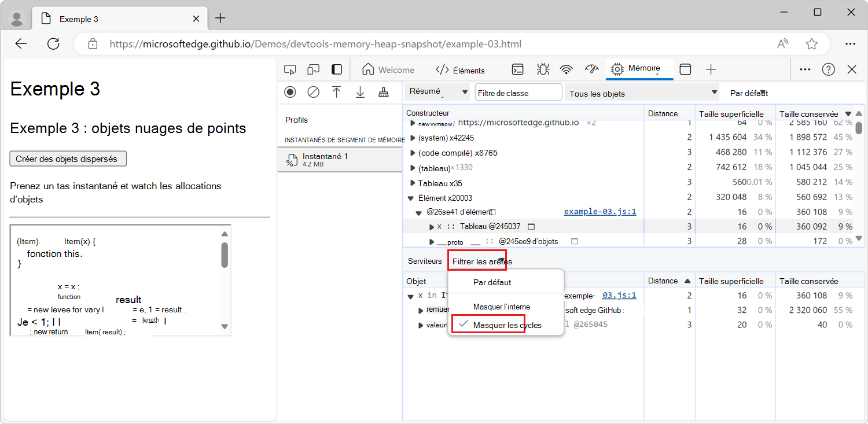Viewport: 868px width, 424px height.
Task: Clear all profiles icon
Action: [x=313, y=92]
